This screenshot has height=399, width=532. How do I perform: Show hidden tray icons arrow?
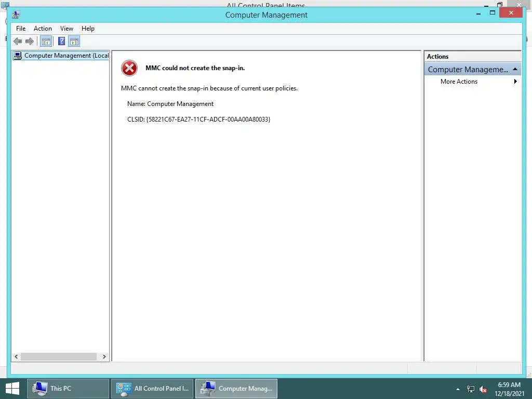pyautogui.click(x=458, y=389)
